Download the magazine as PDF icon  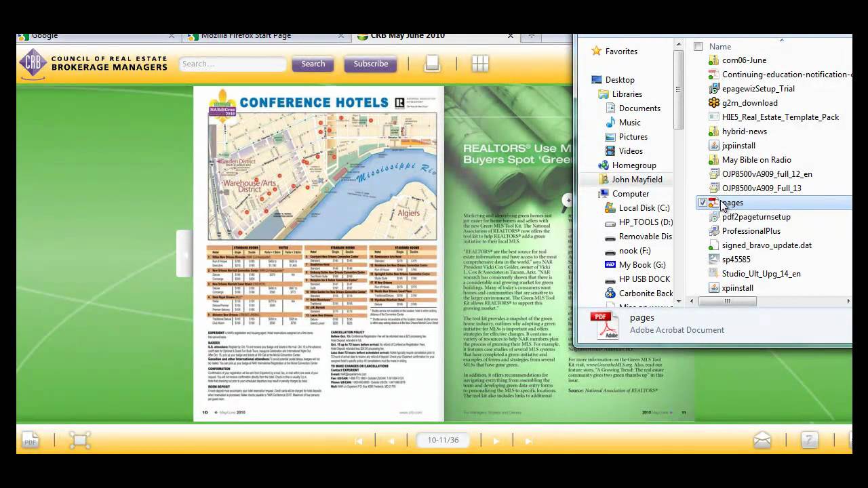[x=30, y=440]
